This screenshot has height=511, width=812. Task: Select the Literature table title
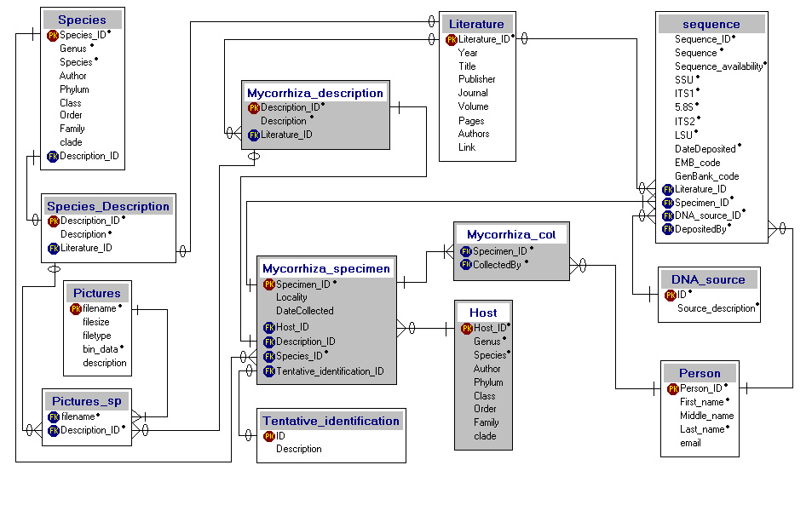pyautogui.click(x=476, y=24)
